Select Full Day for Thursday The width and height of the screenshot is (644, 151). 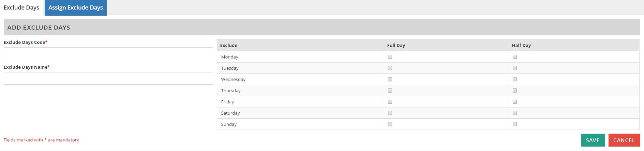[390, 91]
